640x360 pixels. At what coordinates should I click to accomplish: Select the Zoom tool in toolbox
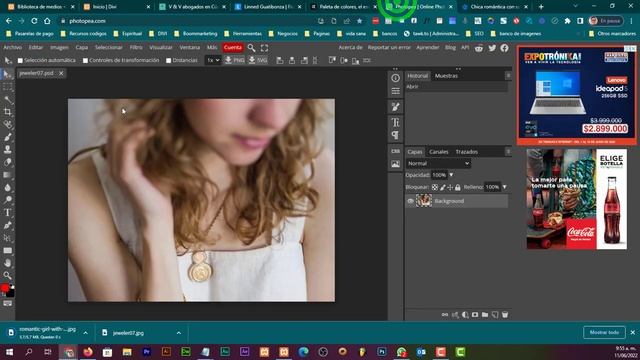tap(7, 276)
